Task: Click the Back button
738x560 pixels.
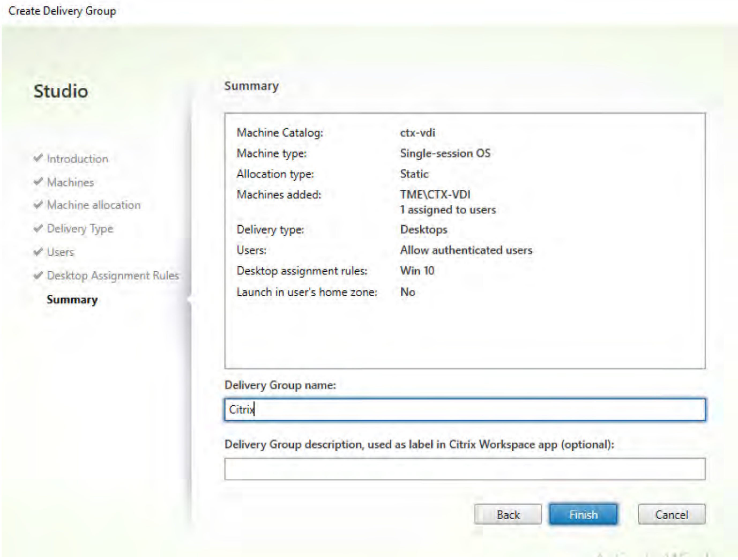Action: [x=508, y=514]
